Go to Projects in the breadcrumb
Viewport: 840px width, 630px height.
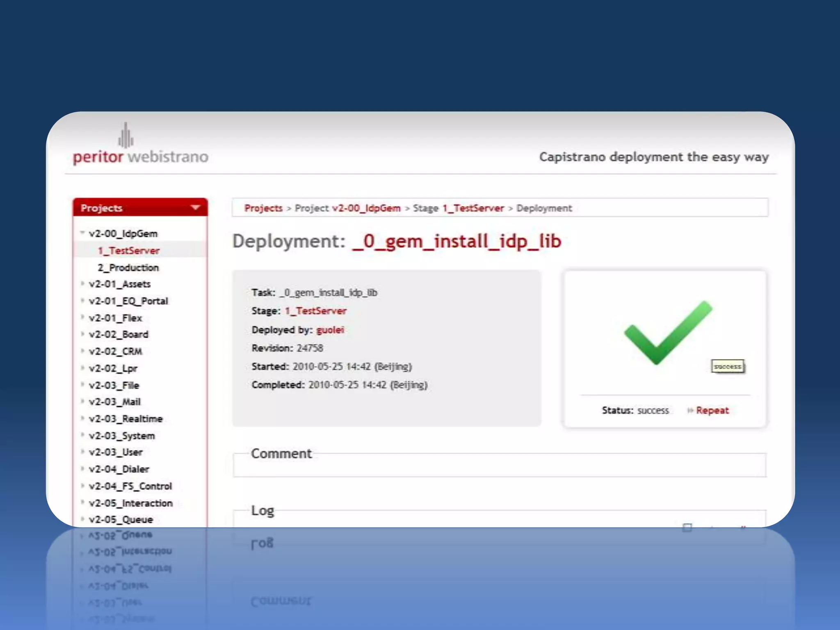pyautogui.click(x=263, y=208)
